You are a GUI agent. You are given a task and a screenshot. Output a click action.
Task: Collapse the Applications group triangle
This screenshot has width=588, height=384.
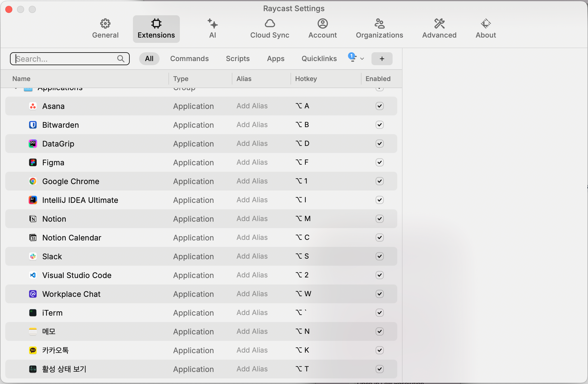(x=16, y=88)
